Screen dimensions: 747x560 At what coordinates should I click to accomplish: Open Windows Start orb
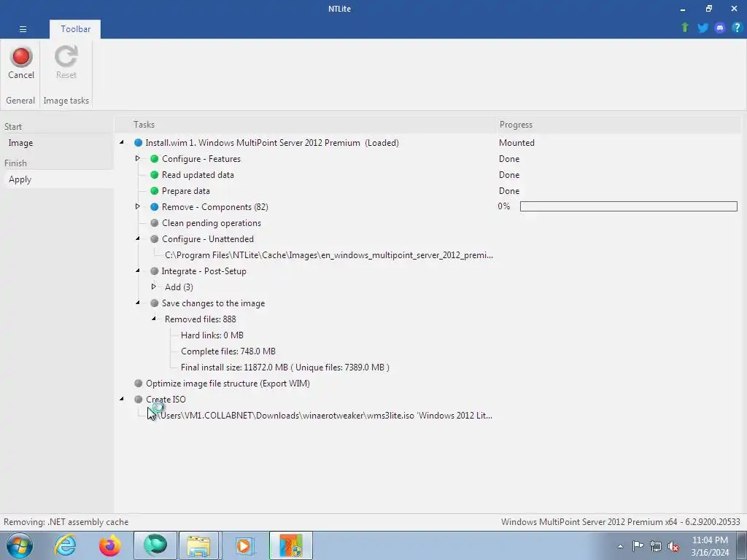pyautogui.click(x=20, y=545)
